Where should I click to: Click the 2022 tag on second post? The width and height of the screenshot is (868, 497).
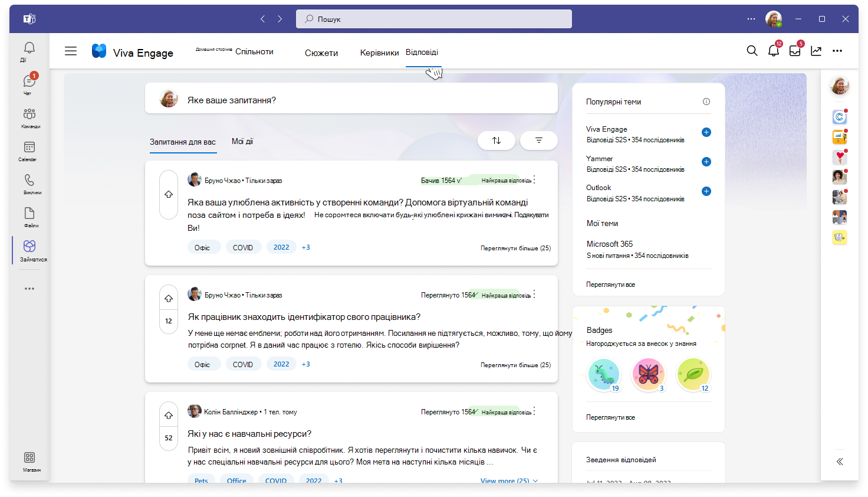click(x=281, y=364)
